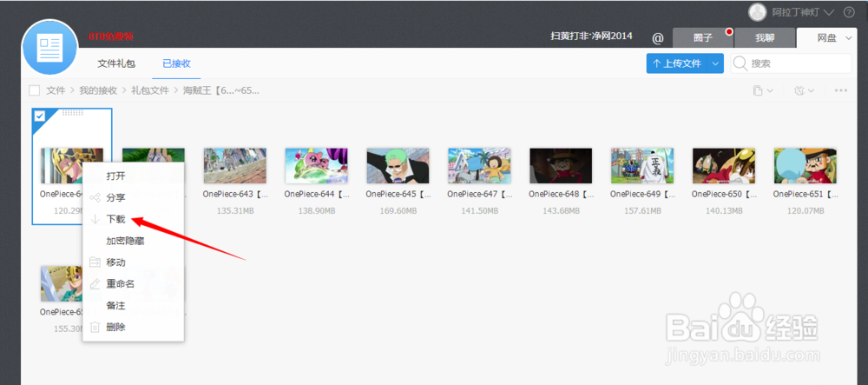The image size is (868, 385).
Task: Select the OnePiece-651 video thumbnail
Action: click(805, 166)
